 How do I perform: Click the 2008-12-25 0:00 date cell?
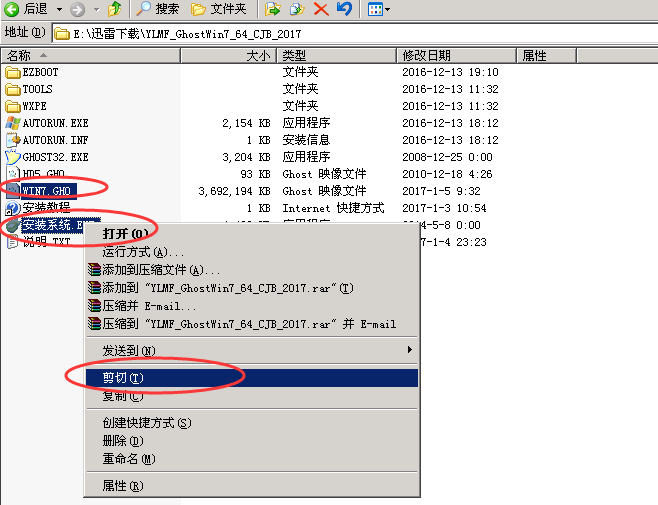click(447, 157)
